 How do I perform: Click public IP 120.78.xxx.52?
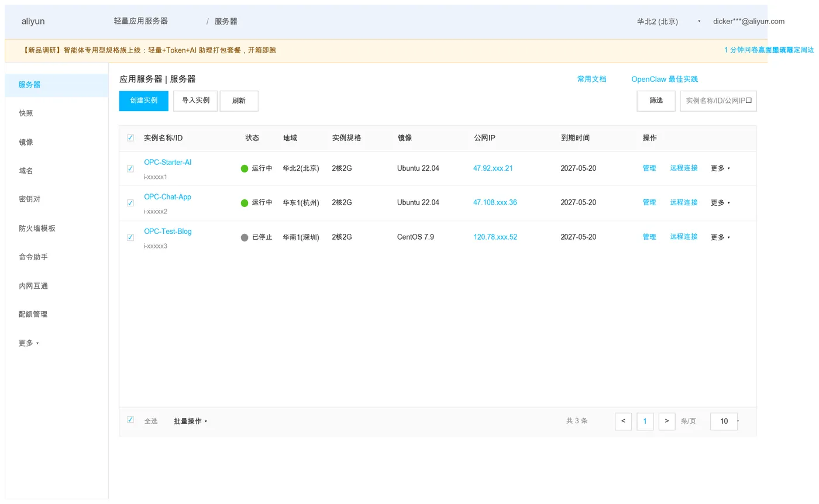(495, 237)
